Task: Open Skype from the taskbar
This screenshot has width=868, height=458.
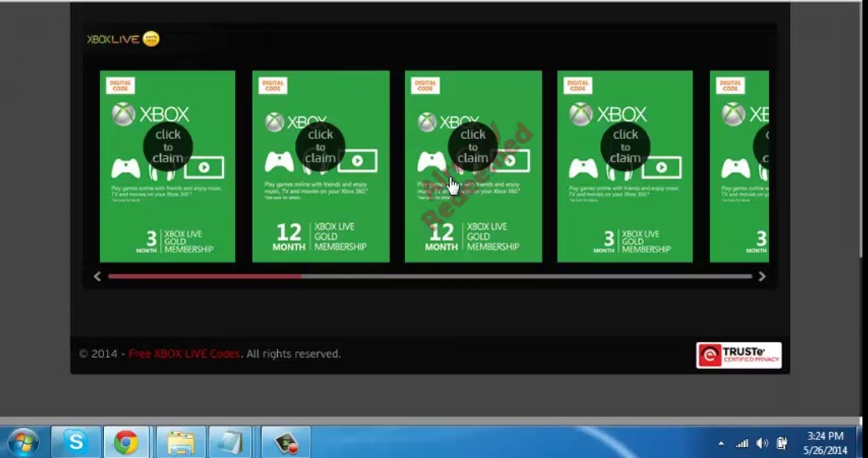Action: click(x=76, y=442)
